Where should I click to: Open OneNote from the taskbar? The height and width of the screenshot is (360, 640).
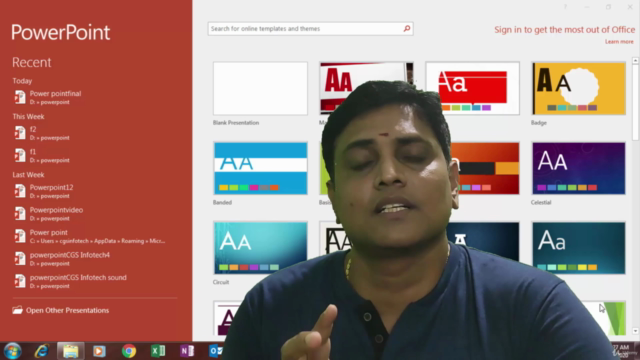[187, 351]
